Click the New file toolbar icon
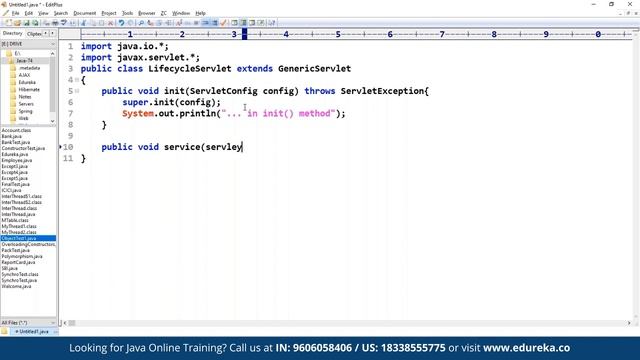Image resolution: width=640 pixels, height=360 pixels. point(8,23)
